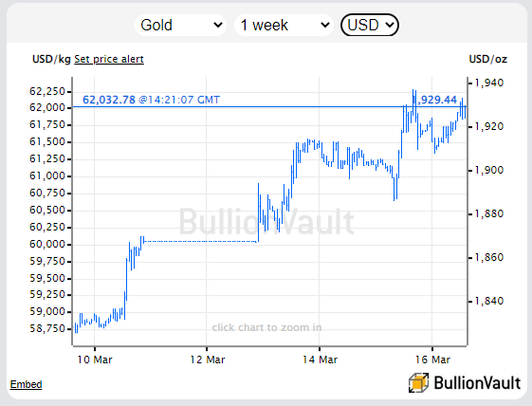Click the Embed link

26,384
